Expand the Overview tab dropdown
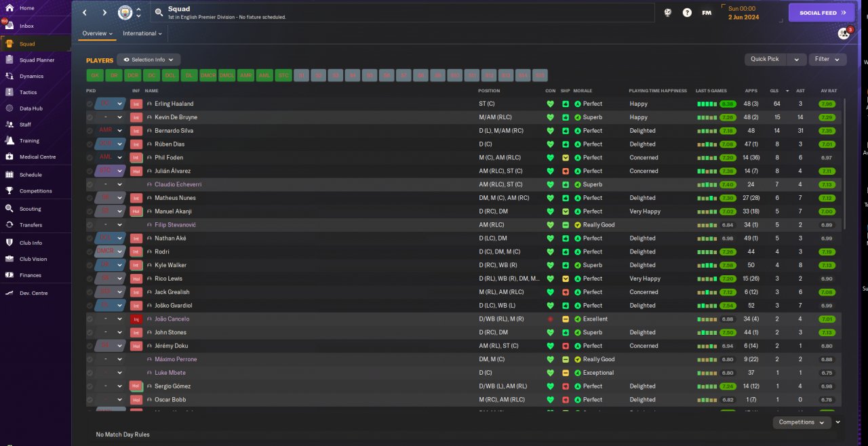Screen dimensions: 868x446 pos(97,33)
